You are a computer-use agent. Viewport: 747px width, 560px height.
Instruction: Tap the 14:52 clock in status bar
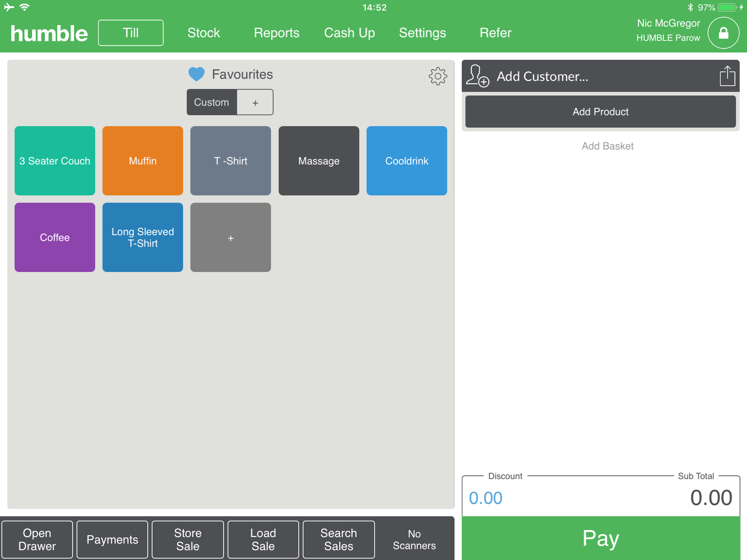click(374, 7)
